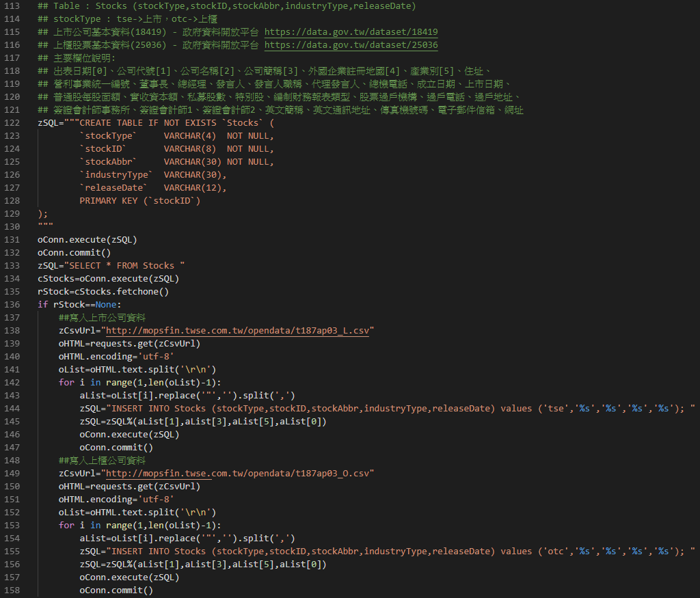Click the for keyword on line 142

(66, 382)
